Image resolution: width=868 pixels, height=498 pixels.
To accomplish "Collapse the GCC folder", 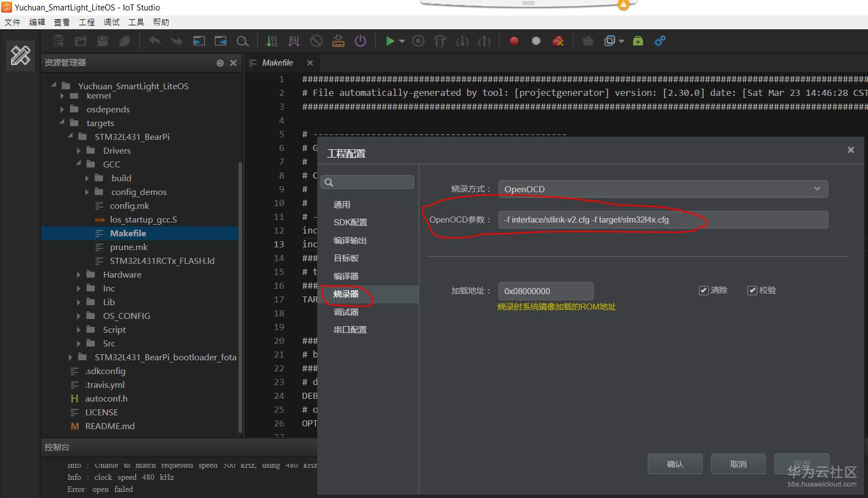I will [x=79, y=163].
